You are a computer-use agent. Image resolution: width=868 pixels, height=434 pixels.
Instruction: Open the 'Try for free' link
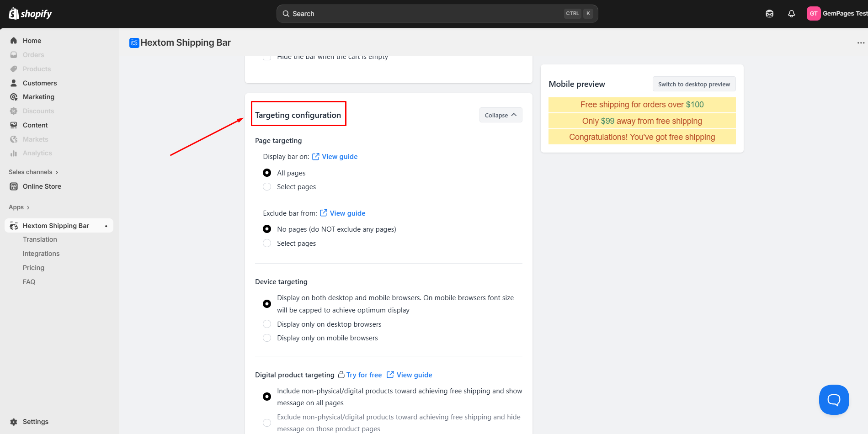pos(364,375)
